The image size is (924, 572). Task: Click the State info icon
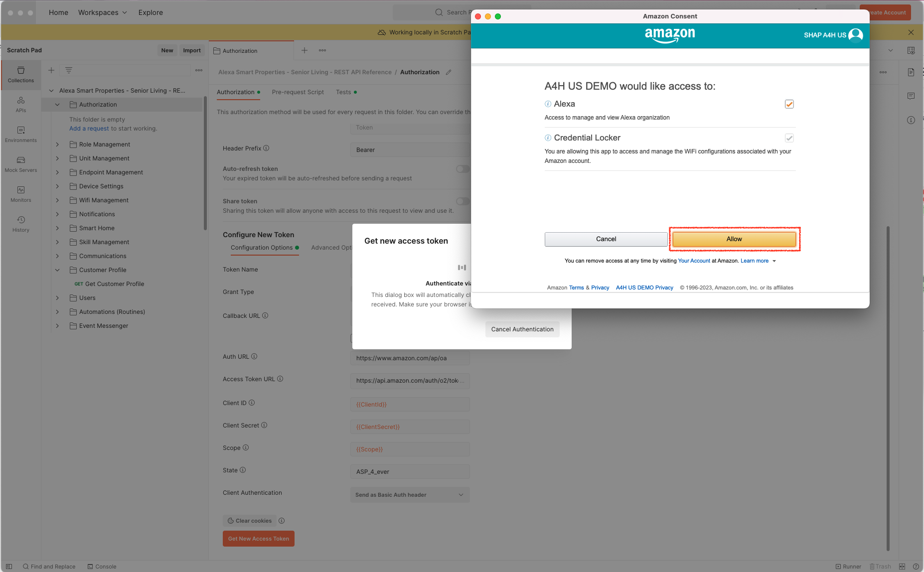click(243, 470)
